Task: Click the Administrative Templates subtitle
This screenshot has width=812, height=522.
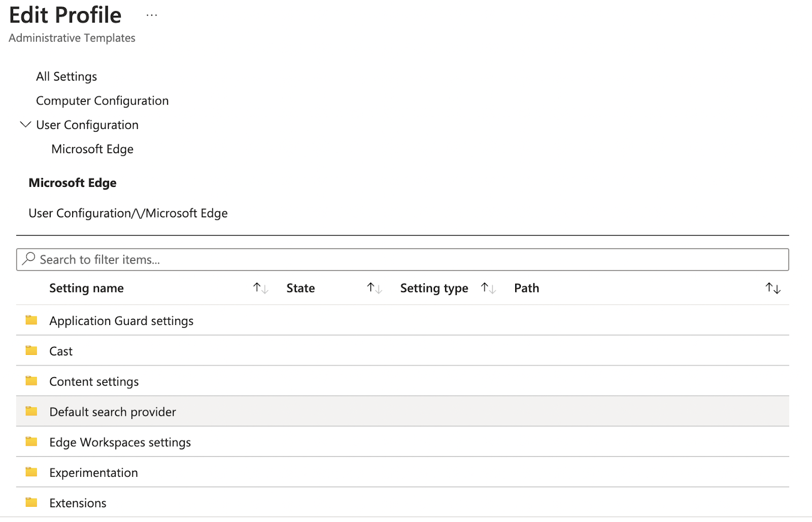Action: [72, 38]
